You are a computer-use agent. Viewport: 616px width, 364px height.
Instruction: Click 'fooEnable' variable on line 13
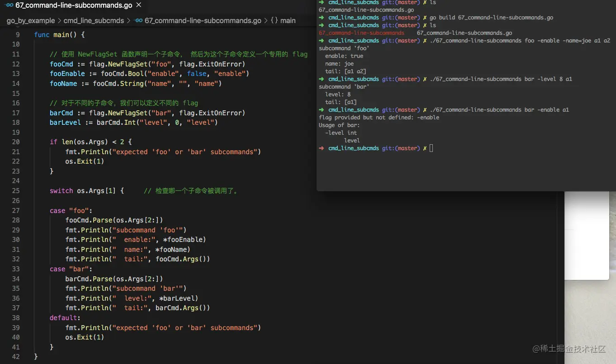tap(67, 74)
